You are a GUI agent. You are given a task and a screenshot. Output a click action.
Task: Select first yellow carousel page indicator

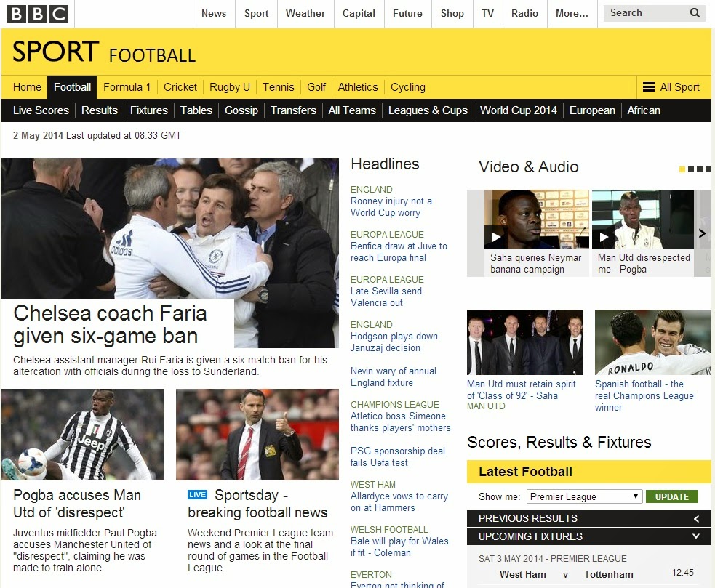[x=682, y=169]
